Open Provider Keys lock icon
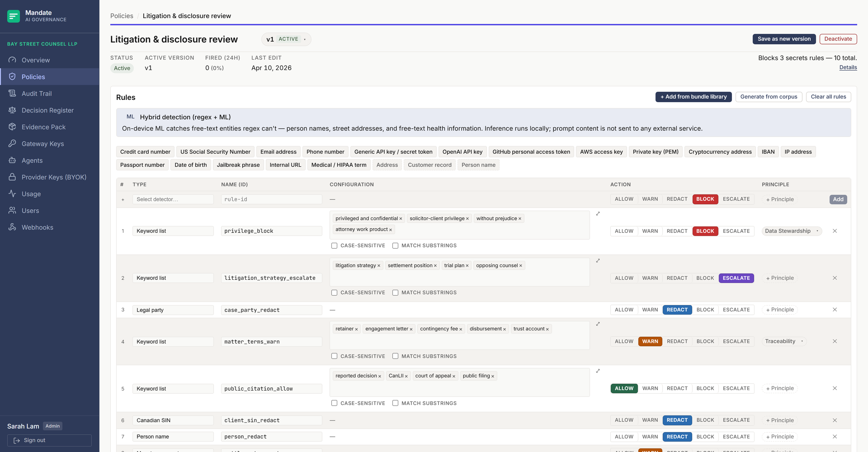 point(12,177)
